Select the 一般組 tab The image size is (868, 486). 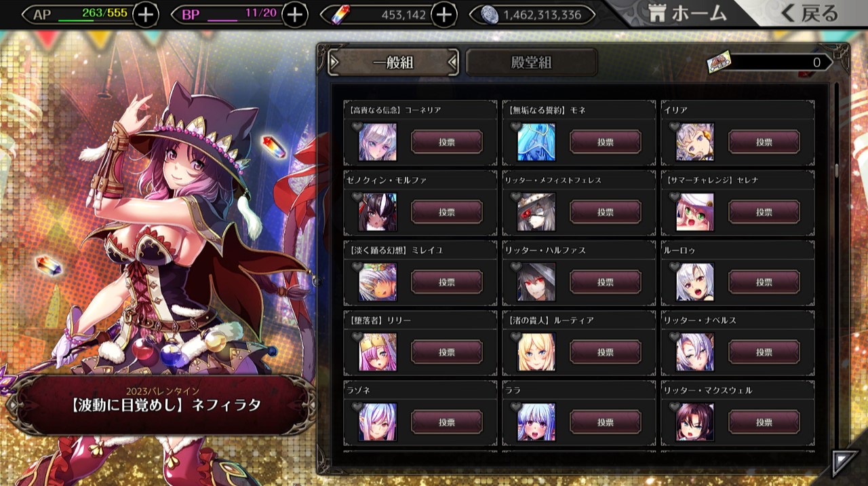393,62
